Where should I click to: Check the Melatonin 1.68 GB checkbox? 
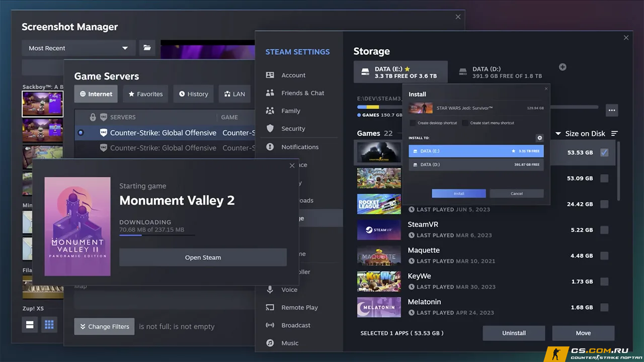(x=604, y=307)
